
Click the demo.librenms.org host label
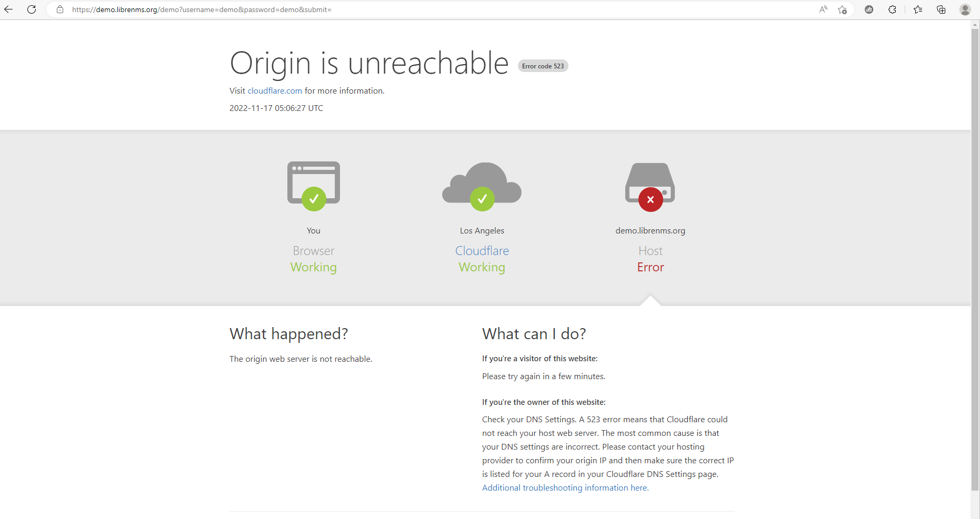click(x=651, y=230)
